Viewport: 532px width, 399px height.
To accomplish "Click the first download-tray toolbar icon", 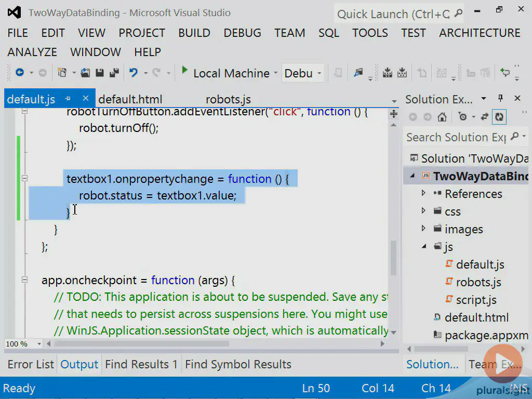I will (388, 73).
